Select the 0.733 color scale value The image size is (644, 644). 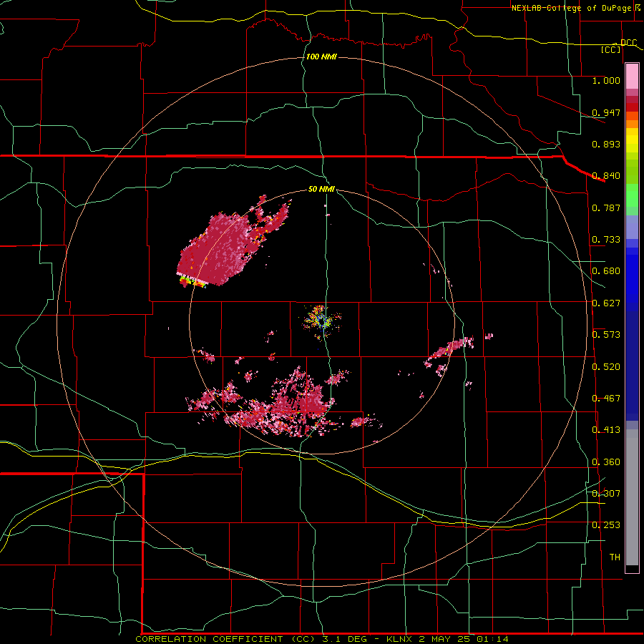(606, 240)
